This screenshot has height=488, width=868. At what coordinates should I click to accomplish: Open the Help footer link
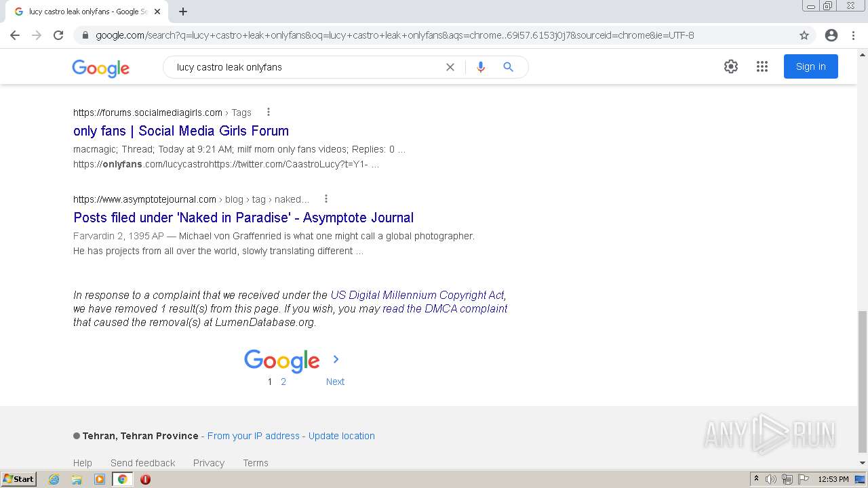coord(83,463)
